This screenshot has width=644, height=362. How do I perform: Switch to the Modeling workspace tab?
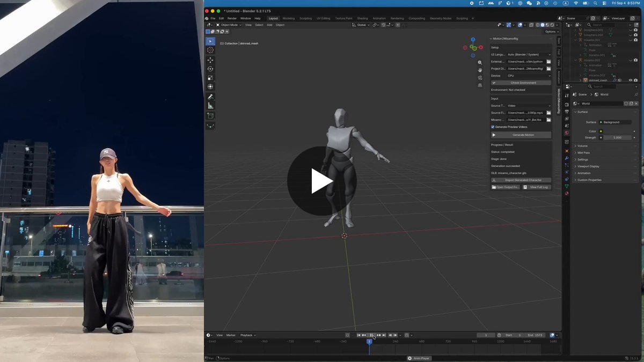[x=289, y=18]
